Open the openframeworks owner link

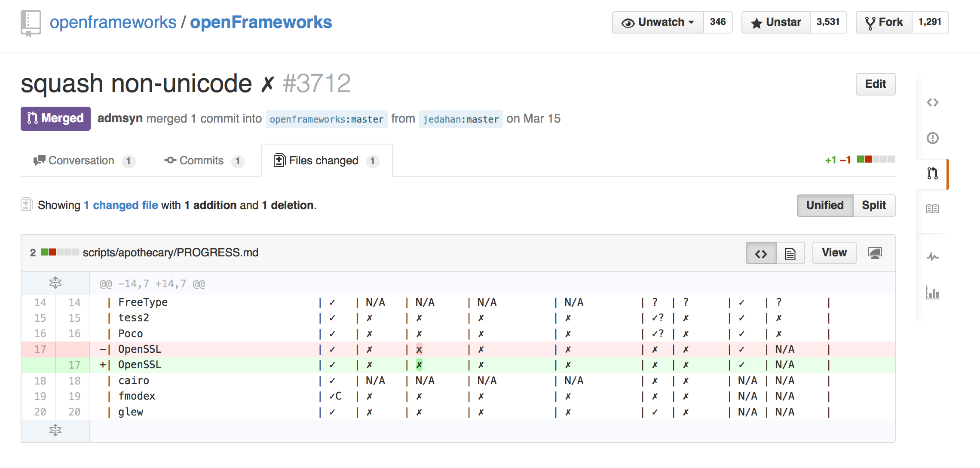pos(113,22)
